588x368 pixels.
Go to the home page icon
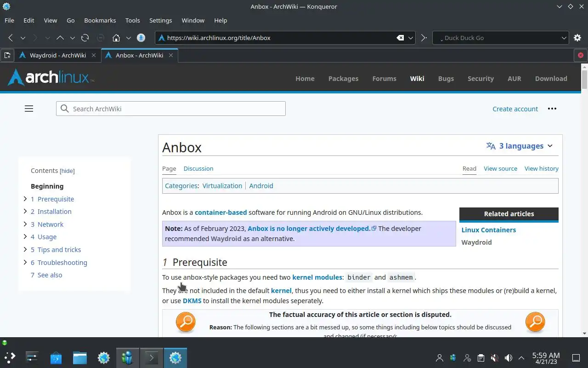click(116, 38)
